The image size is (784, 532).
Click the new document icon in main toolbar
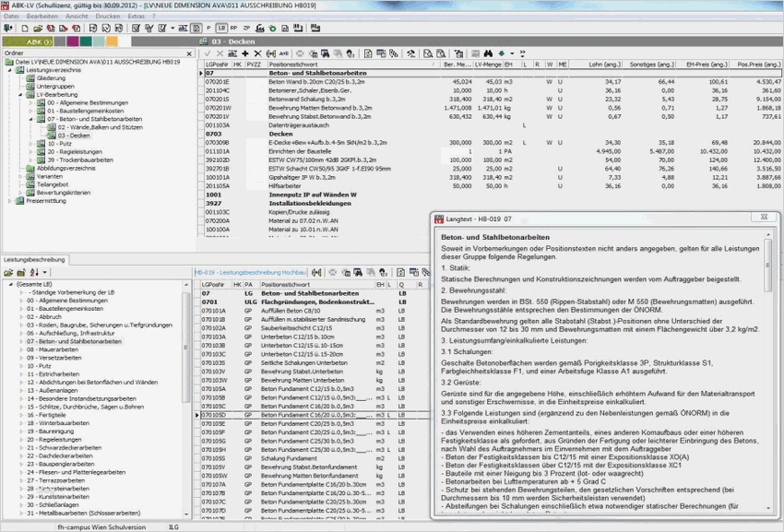pos(24,29)
